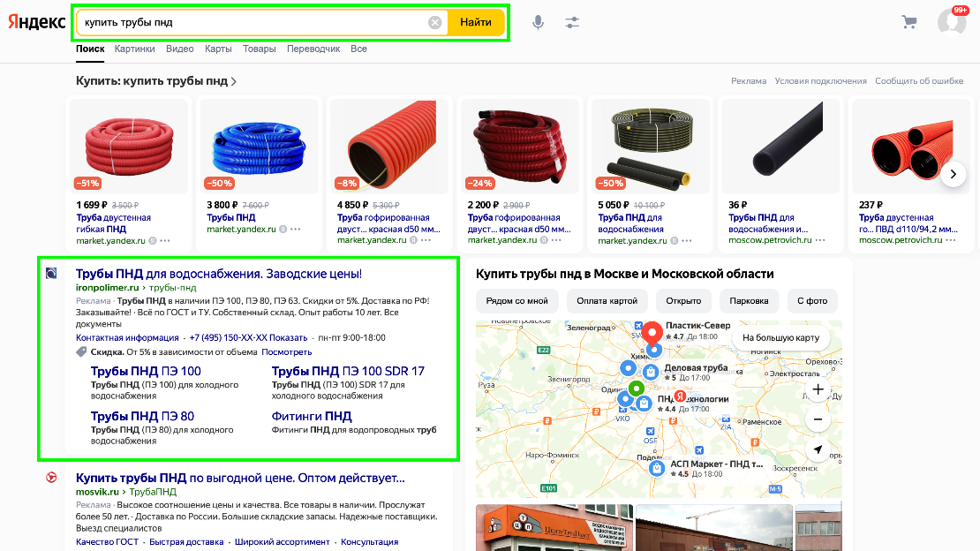The width and height of the screenshot is (980, 551).
Task: Switch to the Карты tab
Action: pos(218,49)
